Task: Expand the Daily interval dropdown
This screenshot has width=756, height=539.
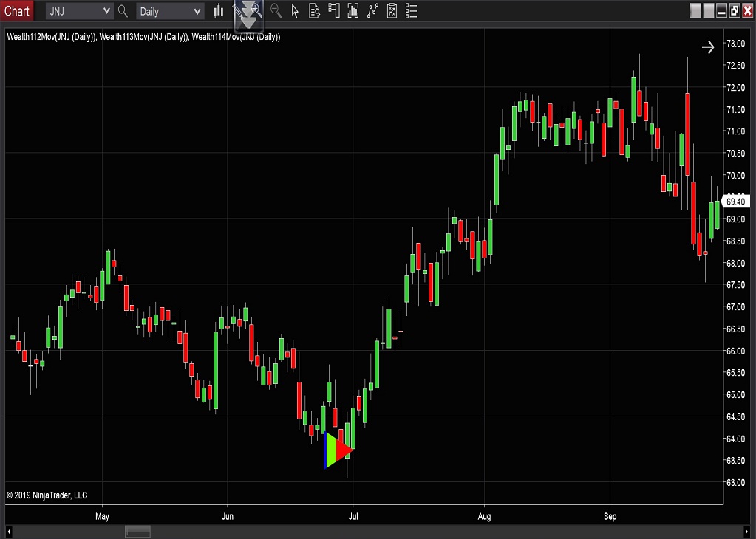Action: tap(197, 11)
